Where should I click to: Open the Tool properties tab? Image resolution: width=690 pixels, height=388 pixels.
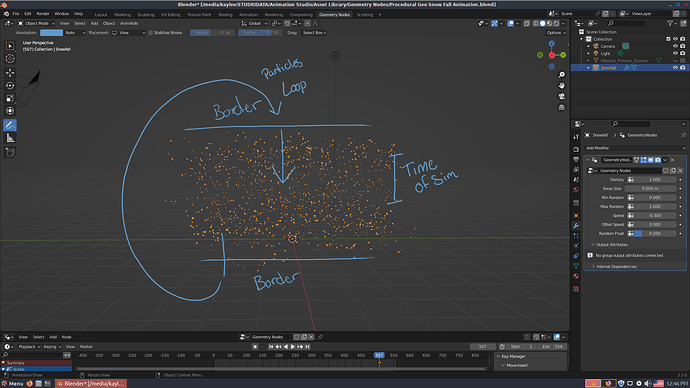pyautogui.click(x=576, y=137)
